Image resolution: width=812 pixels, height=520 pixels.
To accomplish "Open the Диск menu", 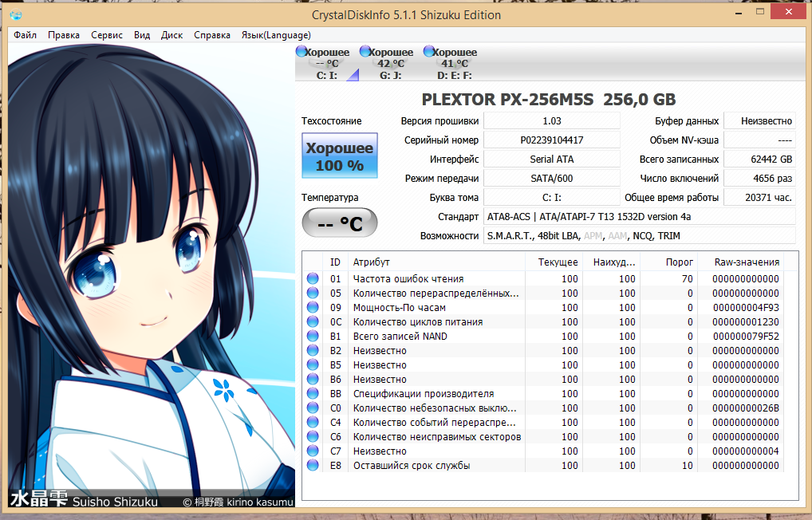I will [171, 35].
